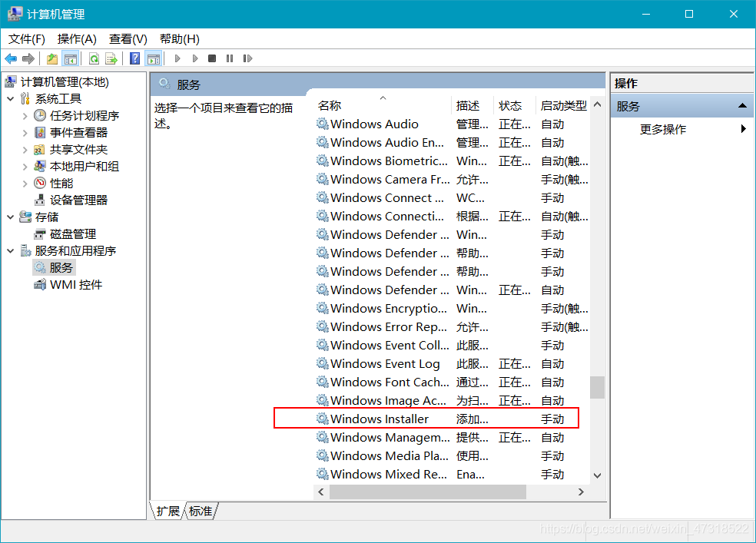Collapse the 服务 actions section arrow
Image resolution: width=756 pixels, height=543 pixels.
point(742,106)
